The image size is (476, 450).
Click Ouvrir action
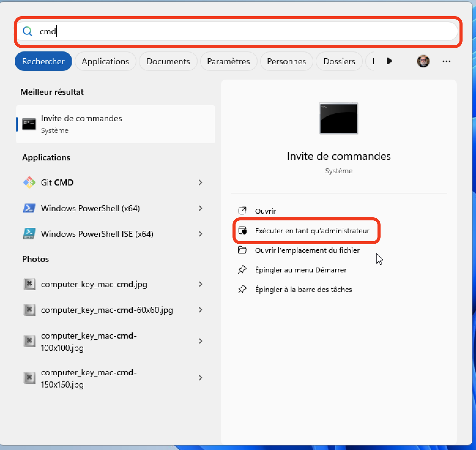[x=266, y=211]
